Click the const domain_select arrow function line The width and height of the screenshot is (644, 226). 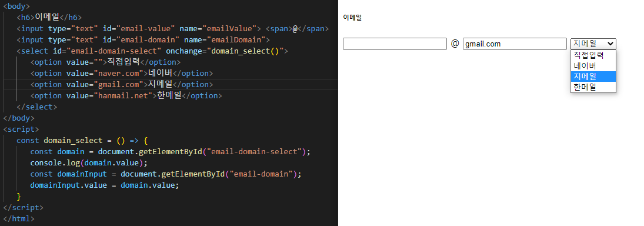click(82, 141)
